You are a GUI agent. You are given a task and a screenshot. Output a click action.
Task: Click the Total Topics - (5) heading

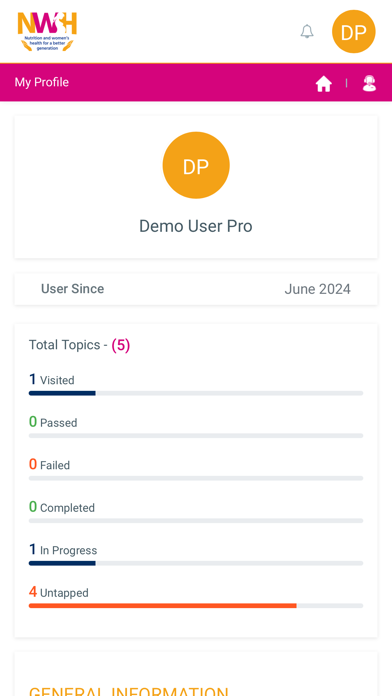79,345
